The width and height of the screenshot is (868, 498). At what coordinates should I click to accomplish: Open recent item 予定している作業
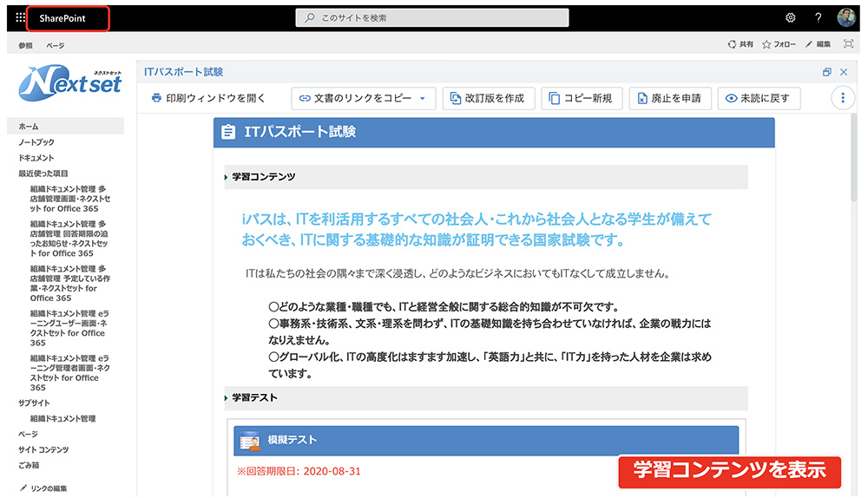pyautogui.click(x=70, y=284)
